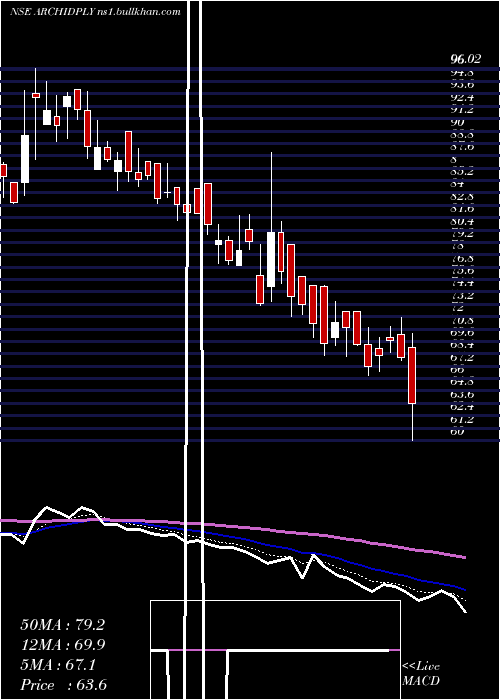
Task: Click the NSE ARCHIDPLY ns1.bullkhan.com title text
Action: [95, 12]
